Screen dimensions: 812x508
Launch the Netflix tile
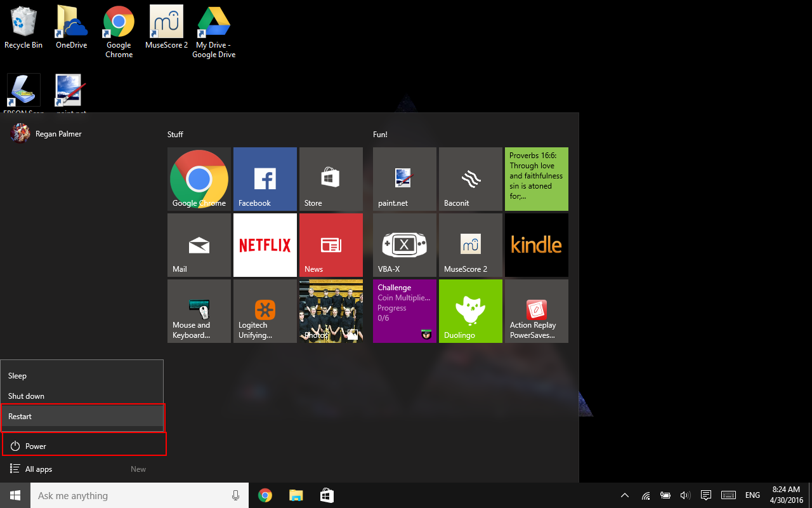(x=265, y=245)
